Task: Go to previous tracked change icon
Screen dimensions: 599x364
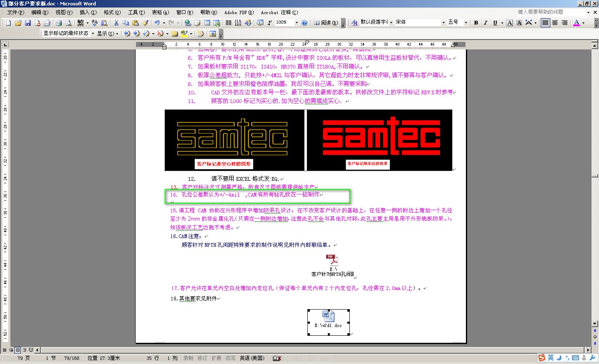Action: [x=127, y=34]
